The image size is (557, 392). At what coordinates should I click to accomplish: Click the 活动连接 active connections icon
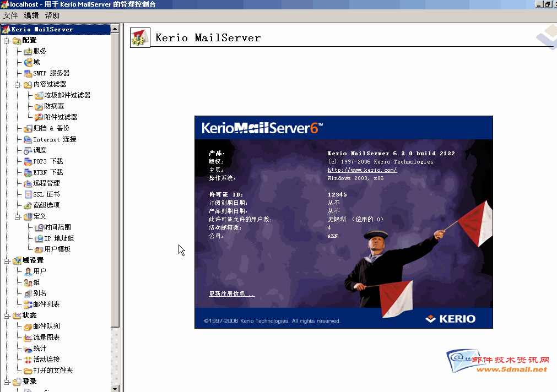pyautogui.click(x=28, y=360)
